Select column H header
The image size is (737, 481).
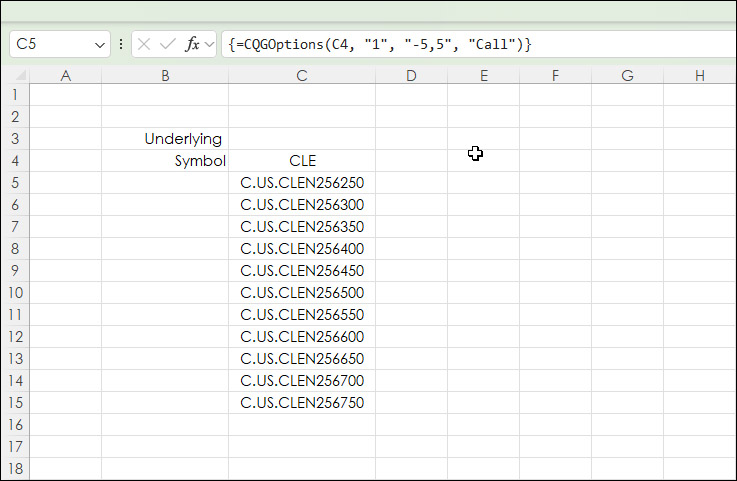pos(699,76)
